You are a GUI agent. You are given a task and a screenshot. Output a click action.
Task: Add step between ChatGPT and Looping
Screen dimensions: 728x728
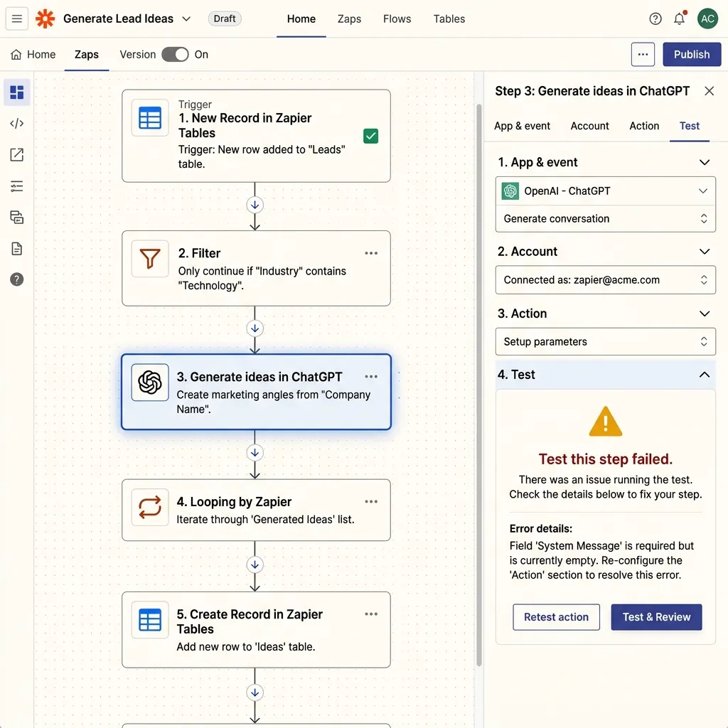pos(255,453)
